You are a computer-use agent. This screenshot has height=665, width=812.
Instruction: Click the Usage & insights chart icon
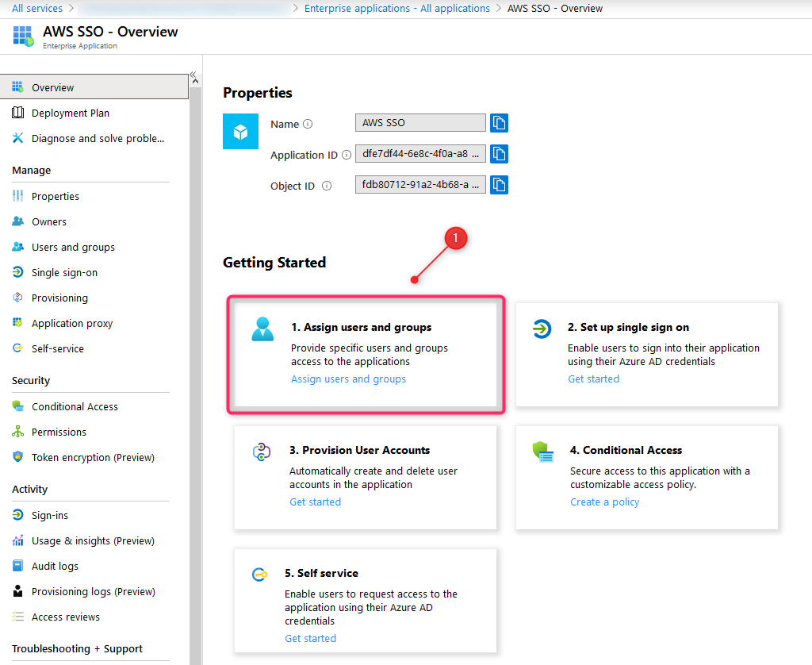pyautogui.click(x=17, y=540)
